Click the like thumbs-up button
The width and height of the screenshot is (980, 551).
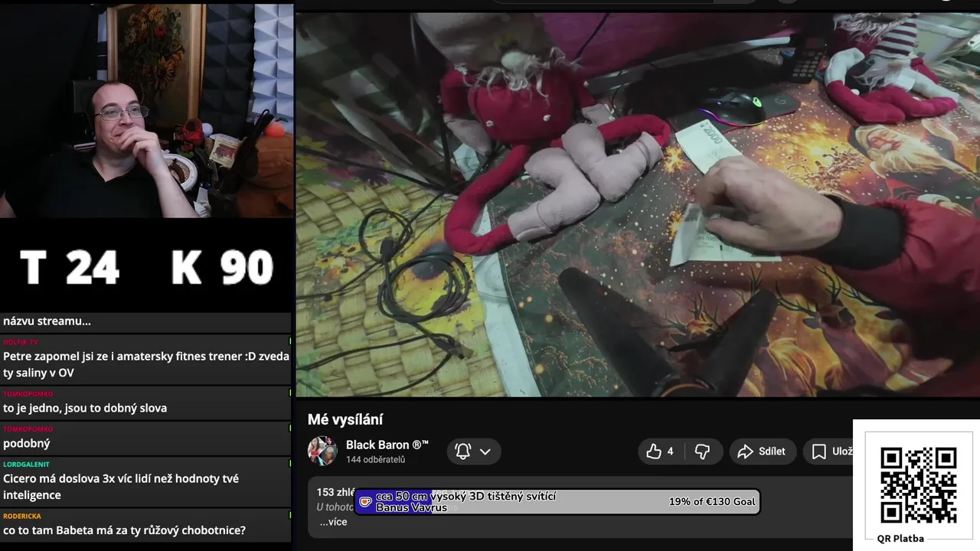pyautogui.click(x=660, y=452)
